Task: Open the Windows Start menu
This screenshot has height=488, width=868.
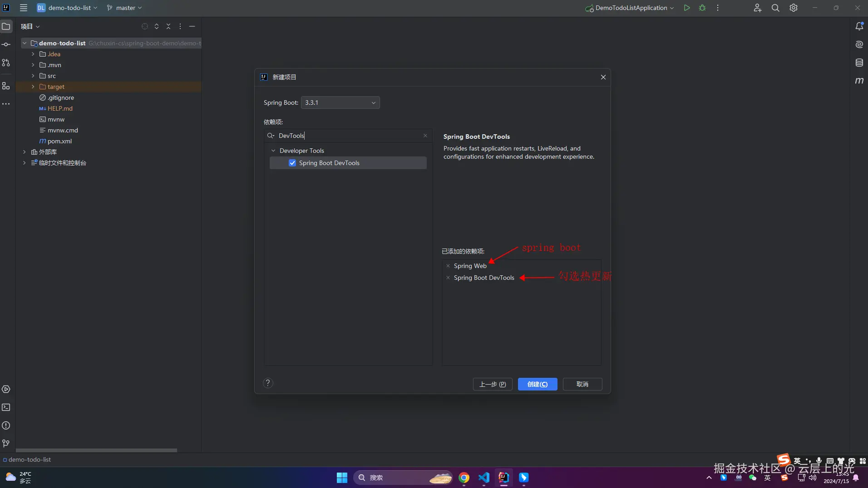Action: (x=342, y=478)
